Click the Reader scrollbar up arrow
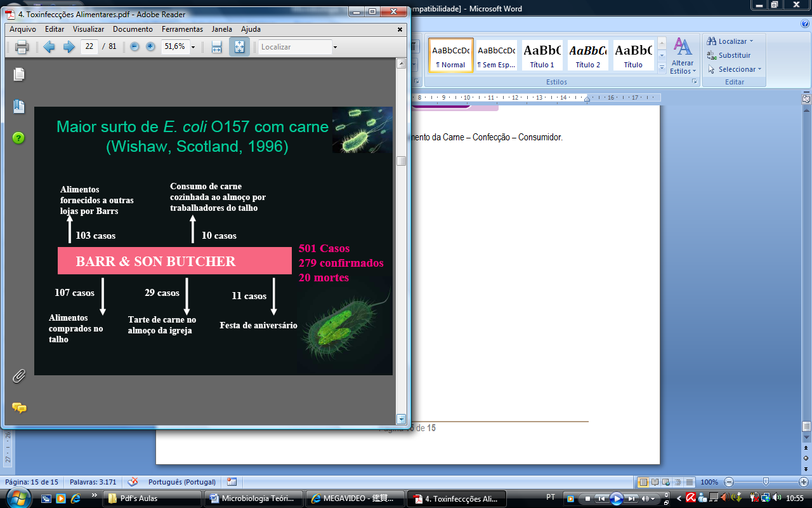Image resolution: width=812 pixels, height=508 pixels. pyautogui.click(x=401, y=63)
